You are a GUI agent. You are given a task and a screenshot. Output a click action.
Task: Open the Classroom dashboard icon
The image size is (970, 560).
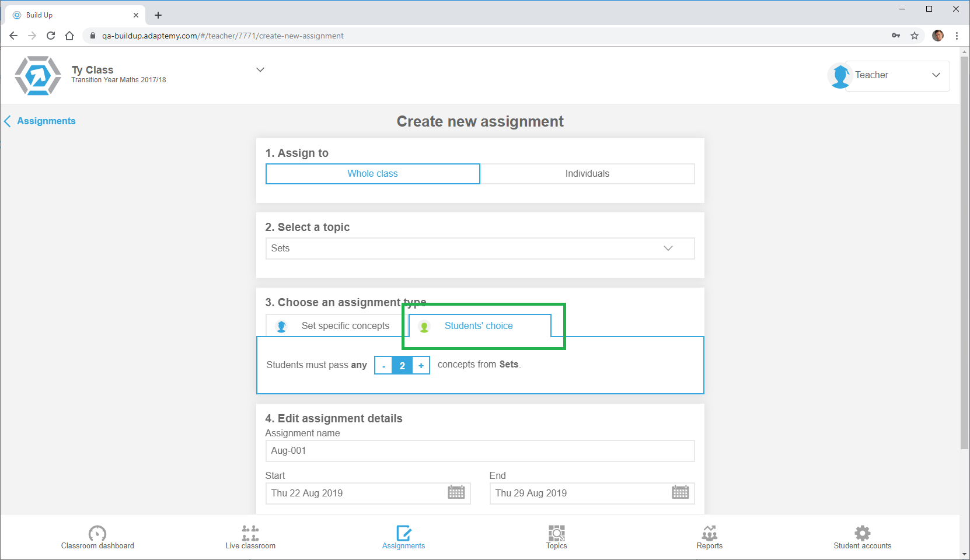(97, 533)
